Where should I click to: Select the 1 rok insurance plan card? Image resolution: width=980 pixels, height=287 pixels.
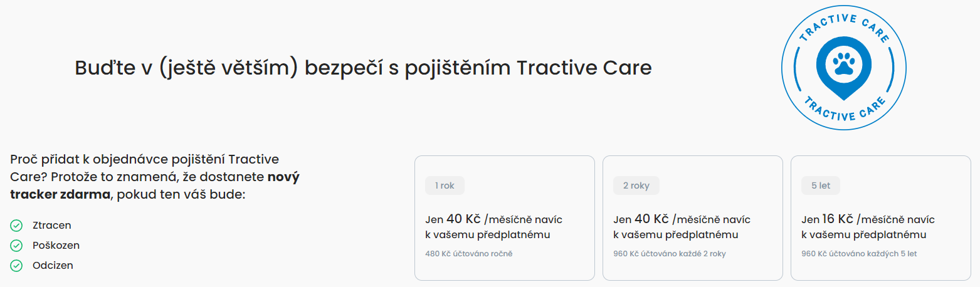505,217
